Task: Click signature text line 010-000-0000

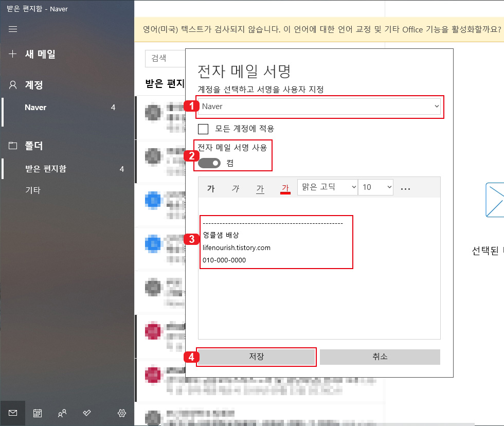Action: [224, 260]
